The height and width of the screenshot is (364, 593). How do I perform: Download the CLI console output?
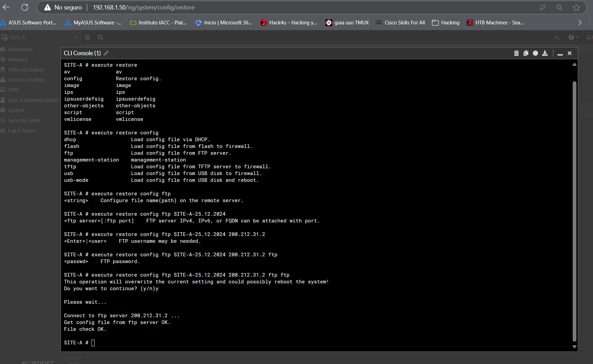[545, 53]
